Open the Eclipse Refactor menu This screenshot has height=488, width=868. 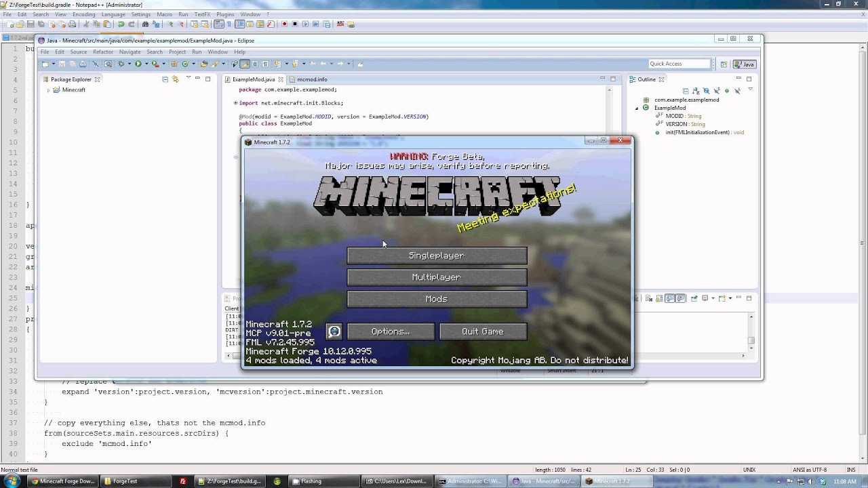(103, 52)
